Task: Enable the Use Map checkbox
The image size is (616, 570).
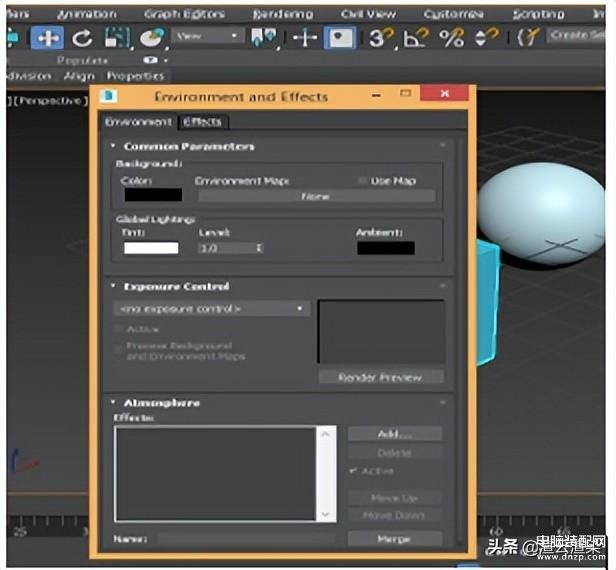Action: (362, 181)
